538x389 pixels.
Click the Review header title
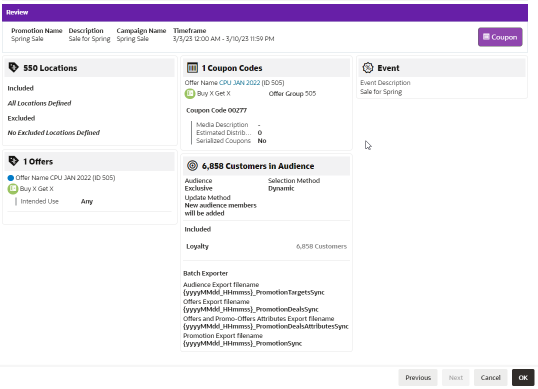(17, 12)
